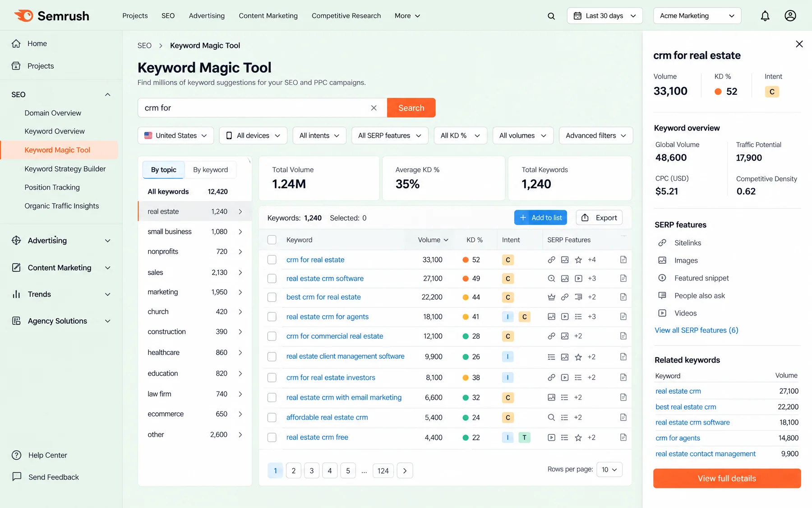Viewport: 812px width, 508px height.
Task: Click View full details button
Action: (x=727, y=478)
